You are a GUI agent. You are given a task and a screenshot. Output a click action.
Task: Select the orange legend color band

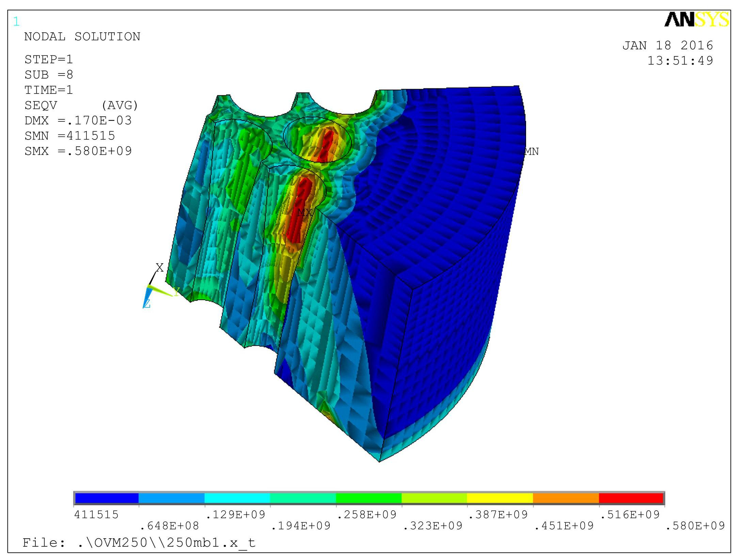[565, 498]
